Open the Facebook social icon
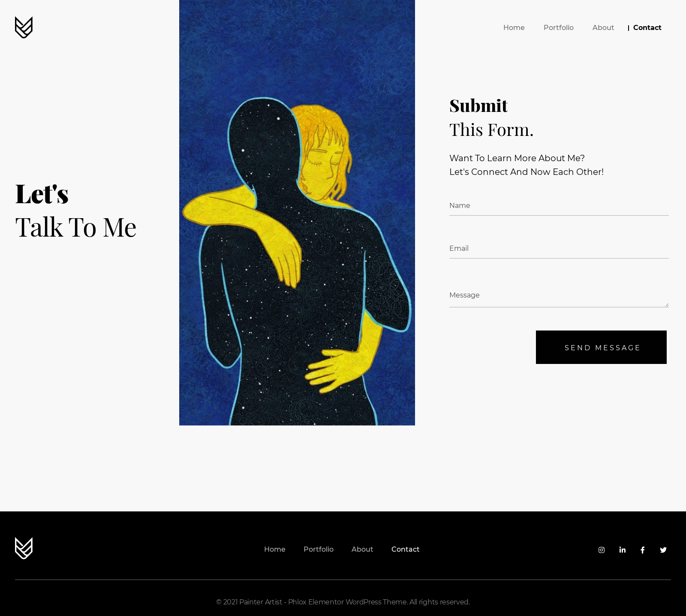Screen dimensions: 686x616 click(643, 550)
